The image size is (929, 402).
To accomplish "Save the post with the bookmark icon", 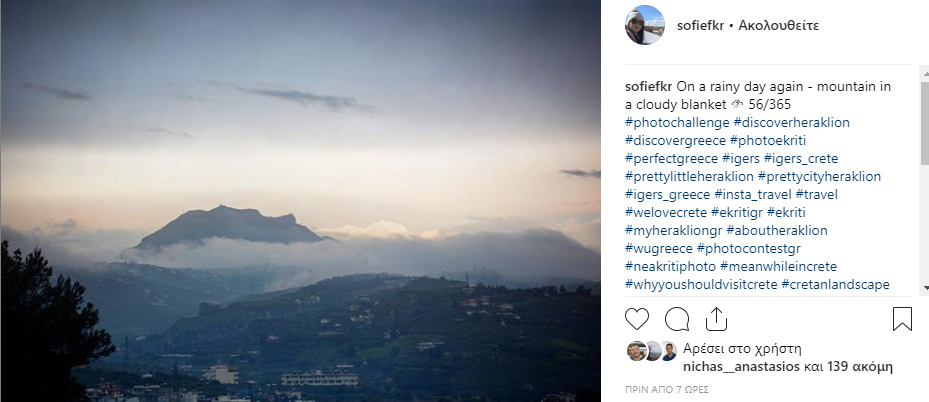I will (x=902, y=319).
